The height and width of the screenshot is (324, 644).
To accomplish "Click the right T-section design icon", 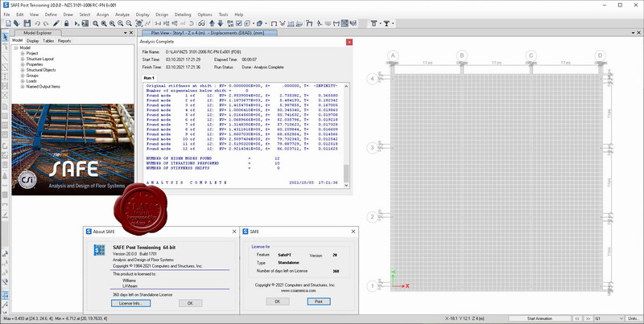I will click(x=386, y=23).
